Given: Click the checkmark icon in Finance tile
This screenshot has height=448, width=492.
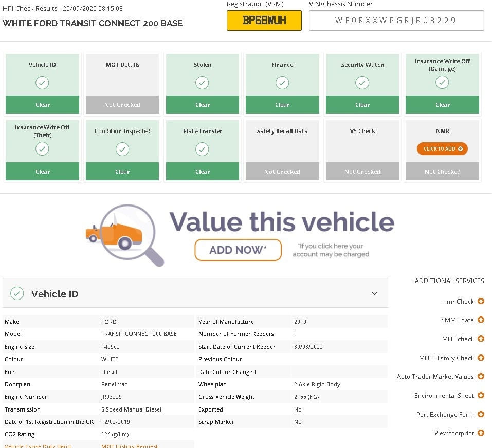Looking at the screenshot, I should pyautogui.click(x=282, y=83).
